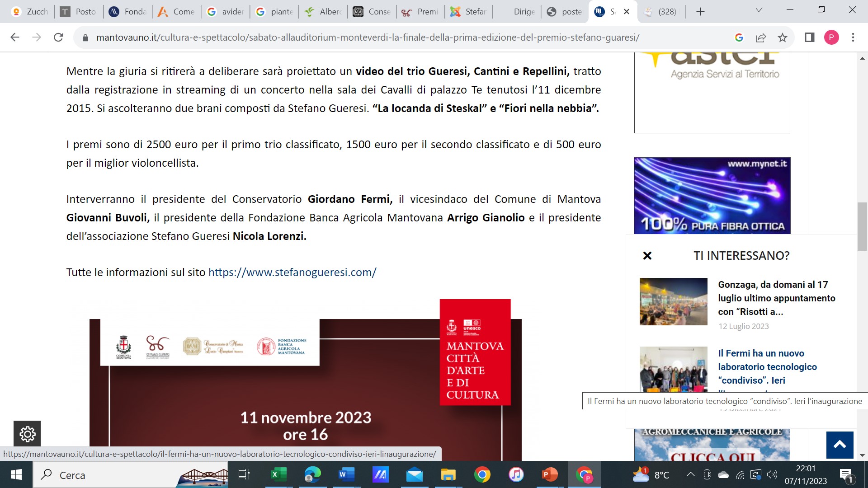Open the Windows Start menu
Screen dimensions: 868x488
(x=16, y=475)
